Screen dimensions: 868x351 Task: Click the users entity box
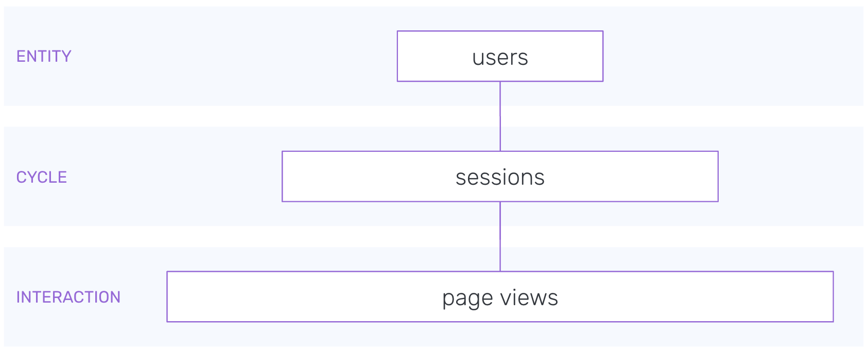pyautogui.click(x=500, y=57)
